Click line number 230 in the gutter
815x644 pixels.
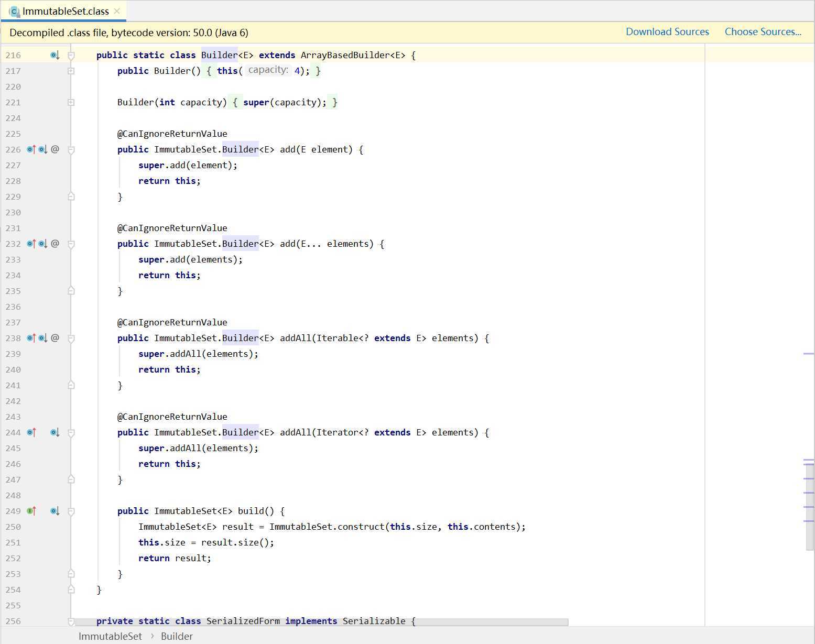[13, 212]
